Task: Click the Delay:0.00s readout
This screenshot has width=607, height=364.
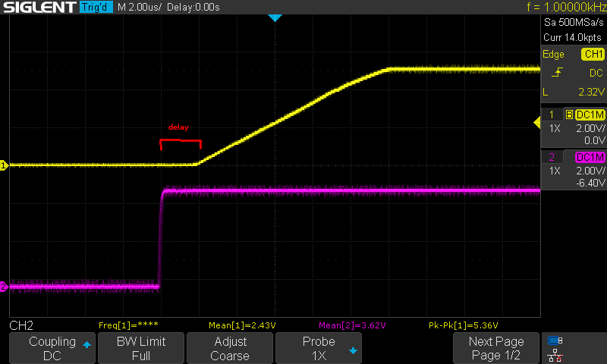Action: 193,7
